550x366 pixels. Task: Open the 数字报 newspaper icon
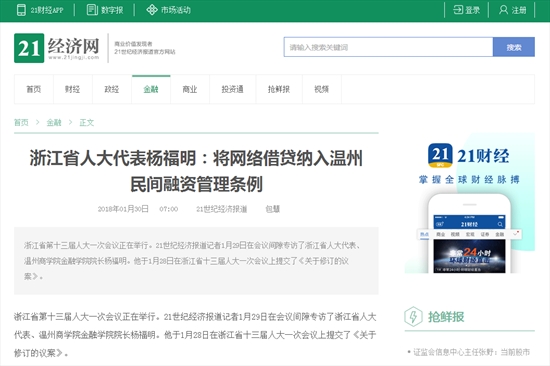coord(92,10)
